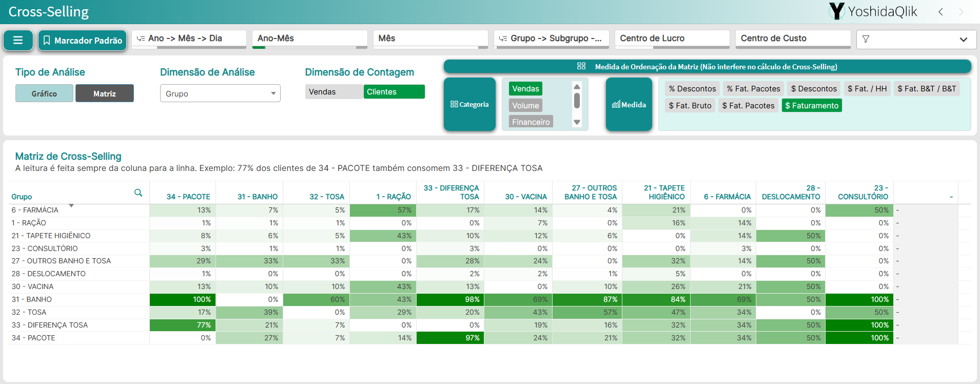Select the $ Faturamento measure
Image resolution: width=980 pixels, height=384 pixels.
point(812,106)
